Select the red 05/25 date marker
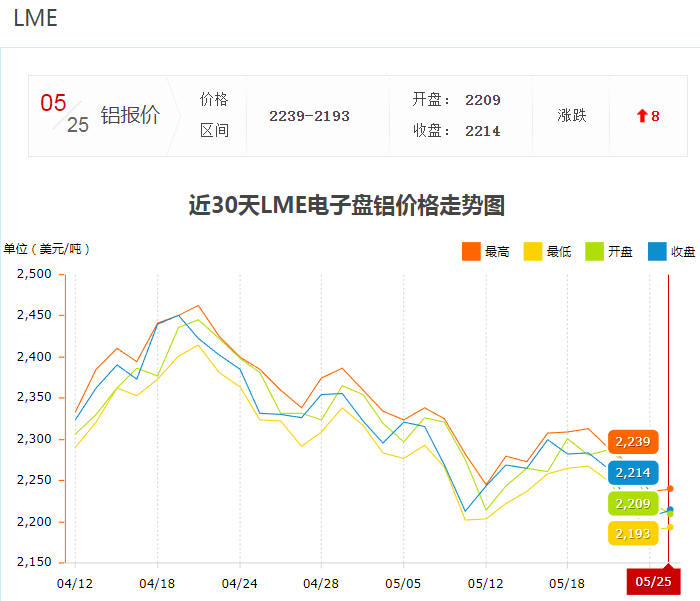 654,581
